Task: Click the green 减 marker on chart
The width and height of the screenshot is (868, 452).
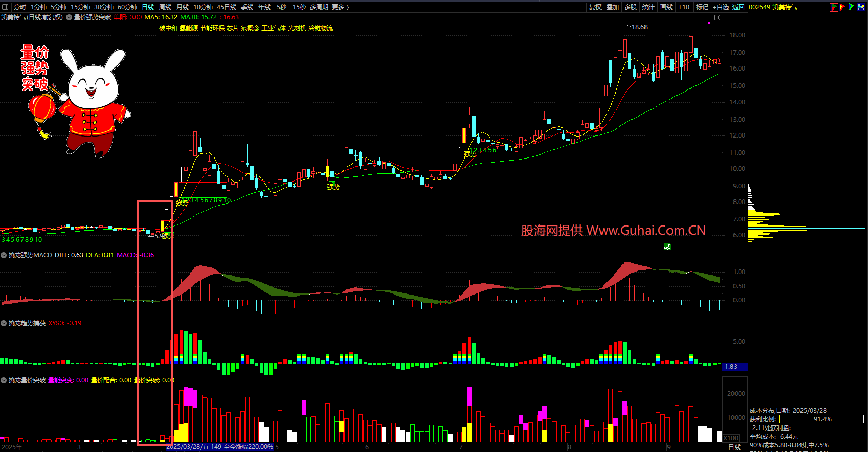Action: tap(667, 246)
